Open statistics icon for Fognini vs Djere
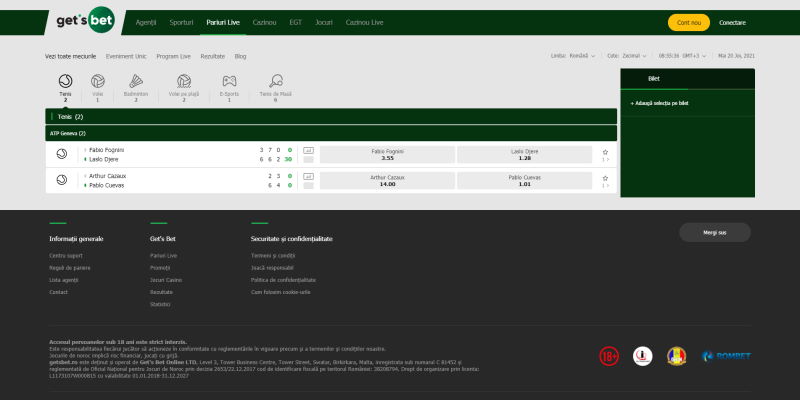Image resolution: width=800 pixels, height=400 pixels. pyautogui.click(x=308, y=151)
